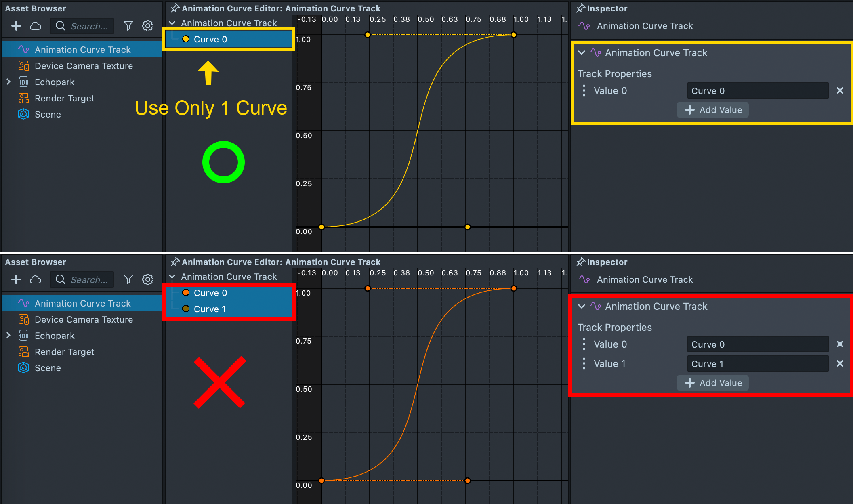
Task: Click Add Value button in bottom Inspector
Action: pyautogui.click(x=713, y=383)
